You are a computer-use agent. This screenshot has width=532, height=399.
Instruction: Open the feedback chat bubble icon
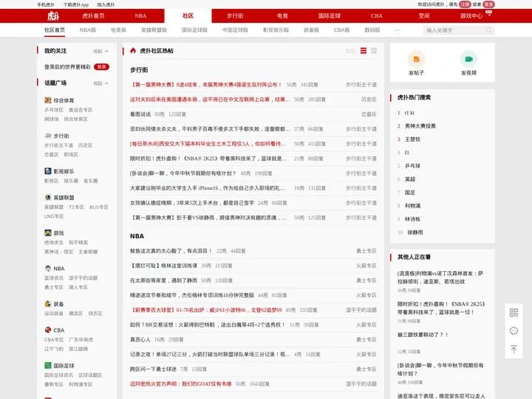click(x=514, y=331)
